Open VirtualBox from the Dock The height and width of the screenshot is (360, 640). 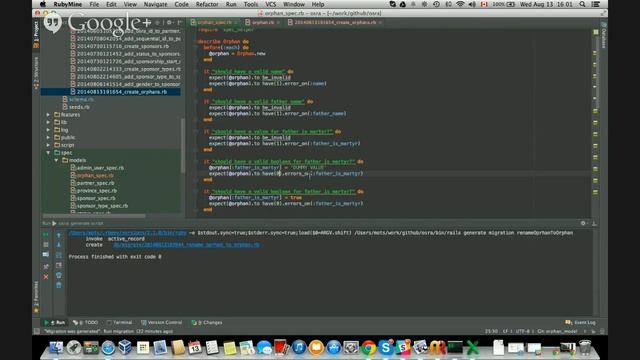125,347
